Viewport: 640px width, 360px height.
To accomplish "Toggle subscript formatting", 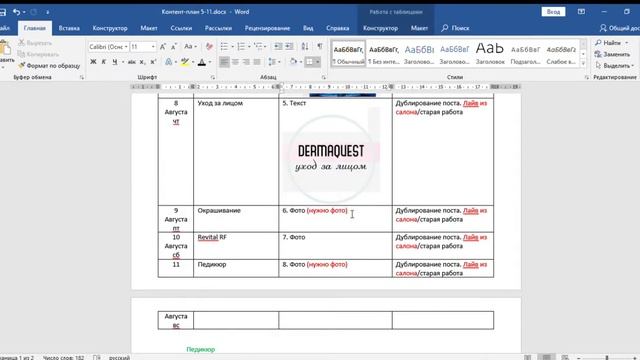I will point(142,62).
